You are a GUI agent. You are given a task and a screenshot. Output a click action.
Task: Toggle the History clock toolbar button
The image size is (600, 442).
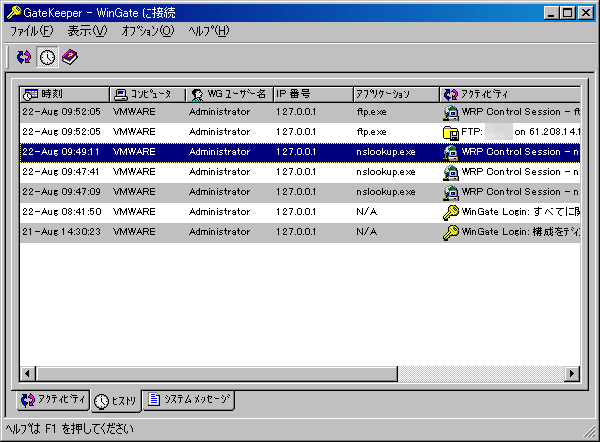click(x=47, y=57)
